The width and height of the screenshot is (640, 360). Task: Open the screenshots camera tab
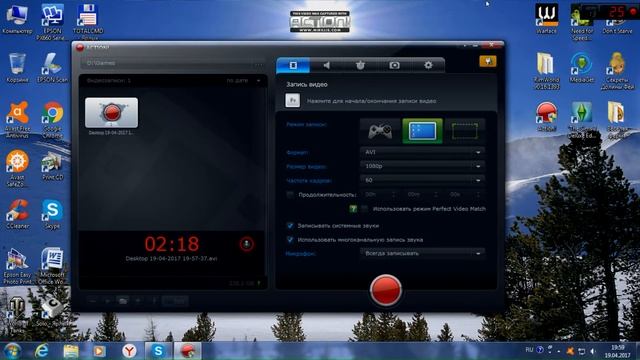tap(394, 65)
